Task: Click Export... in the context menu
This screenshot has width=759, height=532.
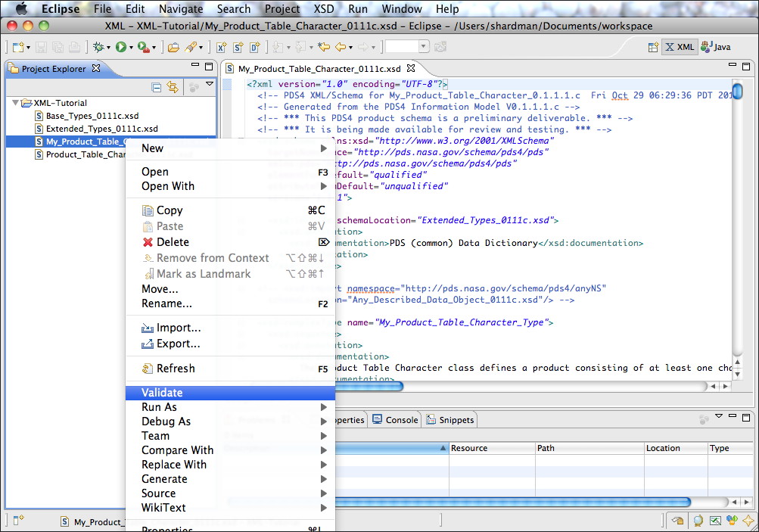Action: click(230, 344)
